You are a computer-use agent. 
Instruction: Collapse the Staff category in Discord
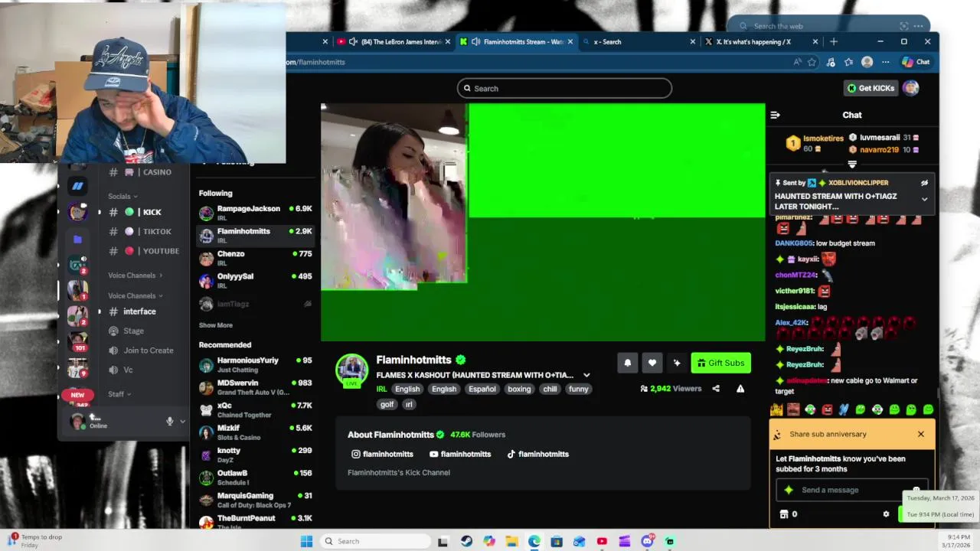tap(119, 394)
